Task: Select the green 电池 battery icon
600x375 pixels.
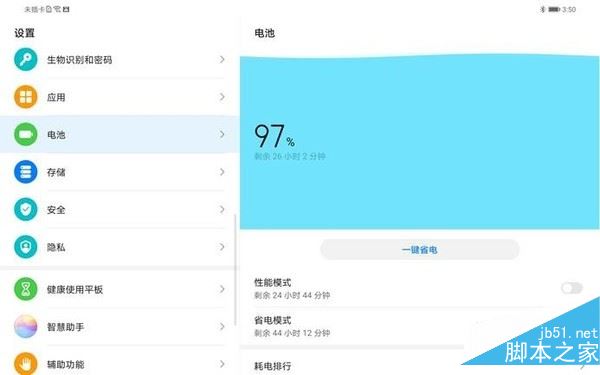Action: (26, 134)
